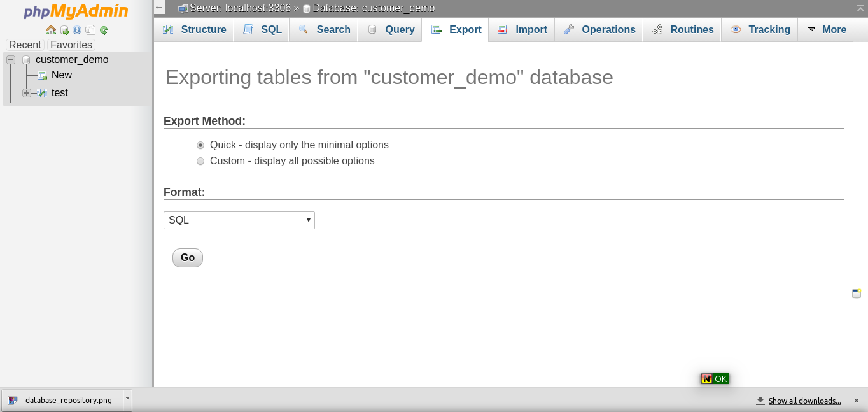
Task: Switch to the Tracking tab
Action: click(x=760, y=30)
